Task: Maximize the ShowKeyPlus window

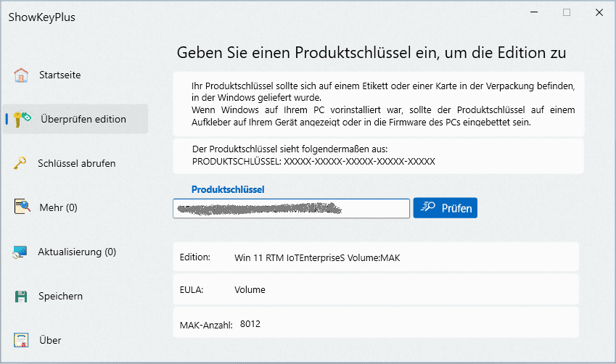Action: [567, 12]
